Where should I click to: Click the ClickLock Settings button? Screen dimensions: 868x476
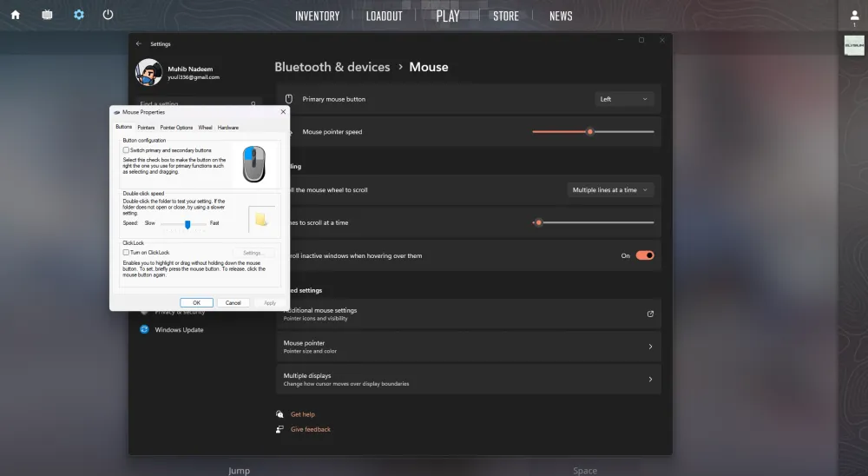coord(253,253)
